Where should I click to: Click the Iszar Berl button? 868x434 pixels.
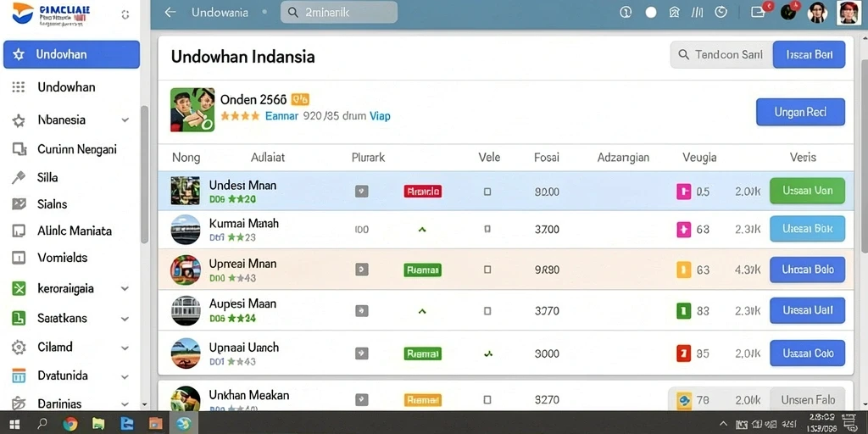pyautogui.click(x=809, y=55)
